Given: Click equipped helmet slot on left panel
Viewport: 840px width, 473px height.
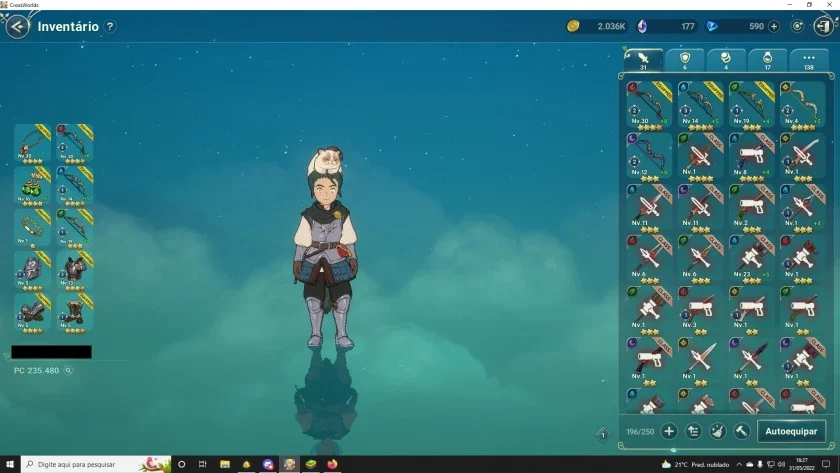Looking at the screenshot, I should pyautogui.click(x=32, y=271).
